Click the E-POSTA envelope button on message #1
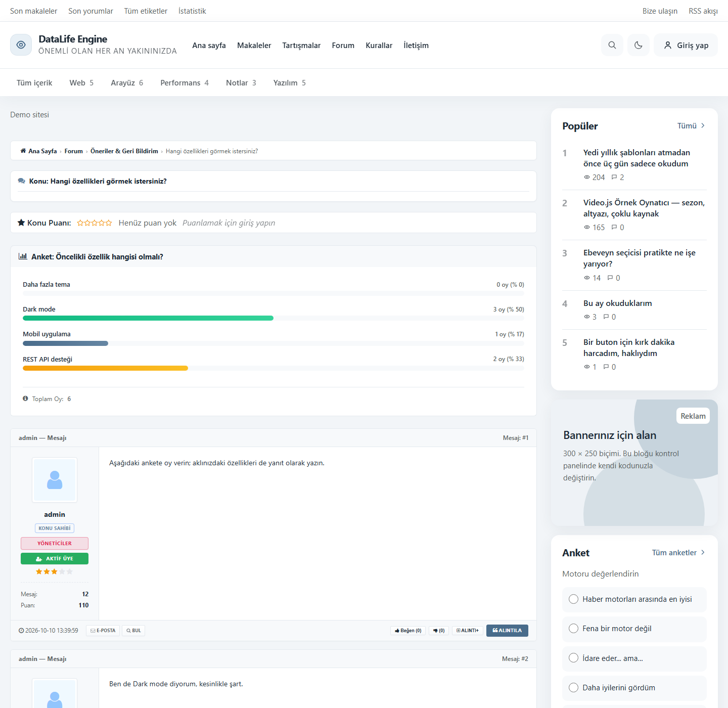The width and height of the screenshot is (728, 708). [x=103, y=631]
